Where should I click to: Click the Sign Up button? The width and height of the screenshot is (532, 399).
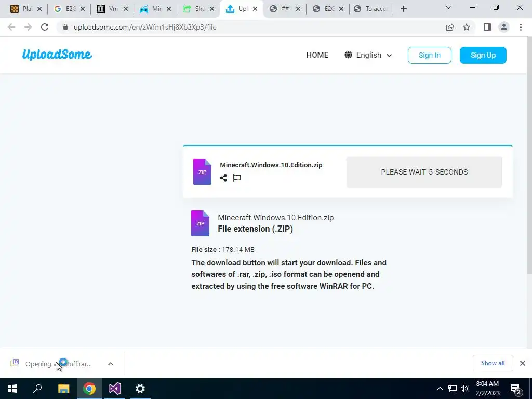coord(483,55)
